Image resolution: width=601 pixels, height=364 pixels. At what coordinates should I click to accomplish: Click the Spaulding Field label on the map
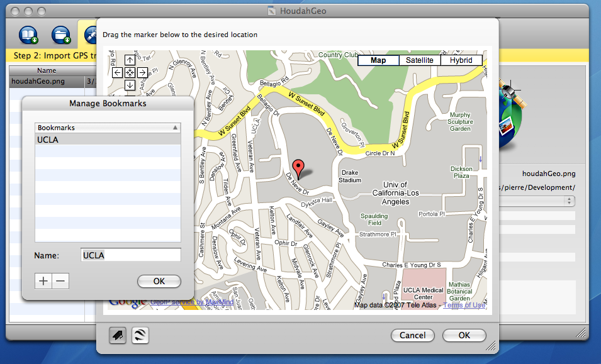coord(374,219)
